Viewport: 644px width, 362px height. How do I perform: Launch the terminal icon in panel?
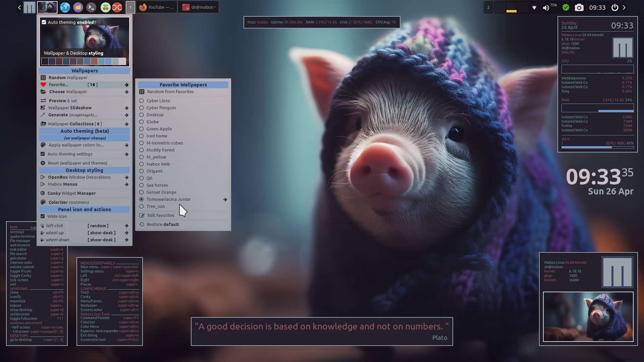click(91, 7)
